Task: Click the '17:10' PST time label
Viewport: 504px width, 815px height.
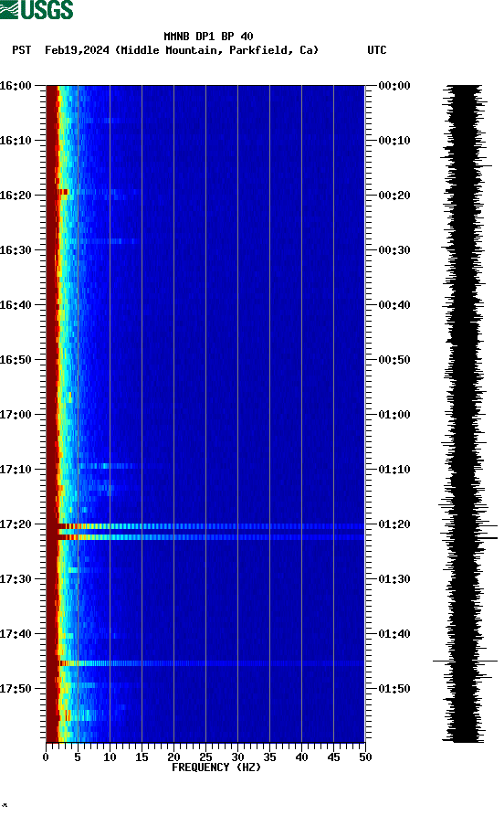Action: click(x=16, y=470)
